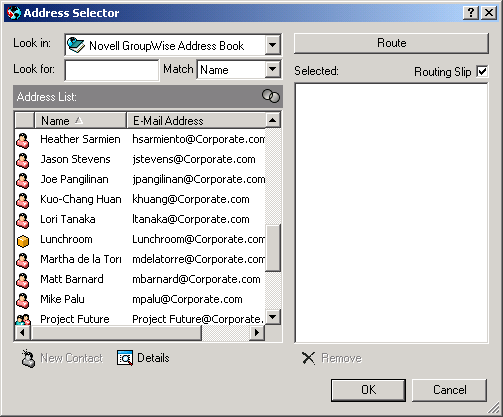The image size is (503, 417).
Task: Click the email jstevens@Corporate.com
Action: 194,159
